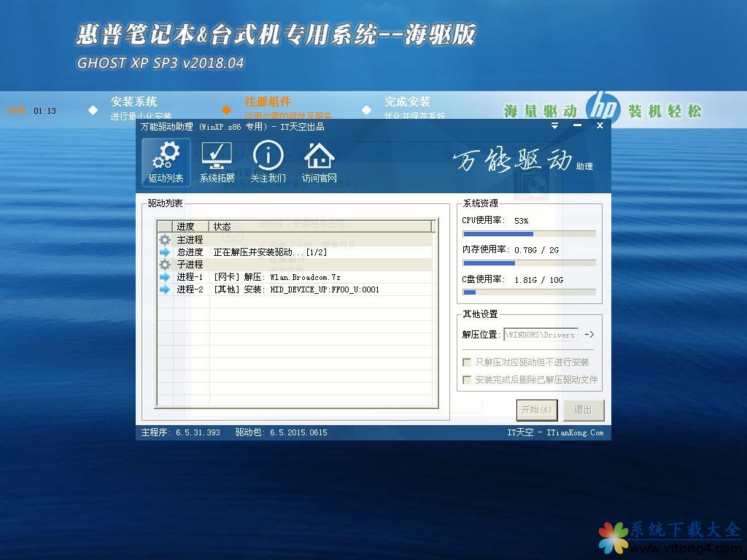The height and width of the screenshot is (560, 747).
Task: Click the orange diamond marker beside 注册组件
Action: 227,110
